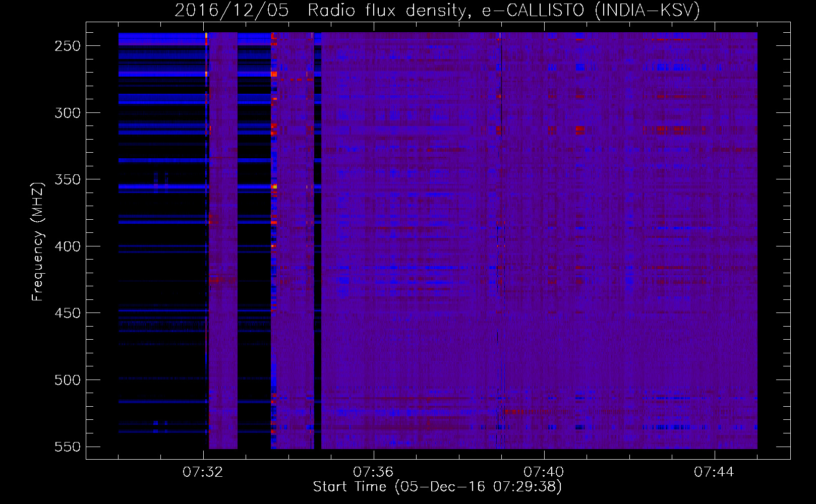Screen dimensions: 816x504
Task: Click the 'e-CALLISTO (INDIA-KSV)' title text
Action: pyautogui.click(x=591, y=11)
